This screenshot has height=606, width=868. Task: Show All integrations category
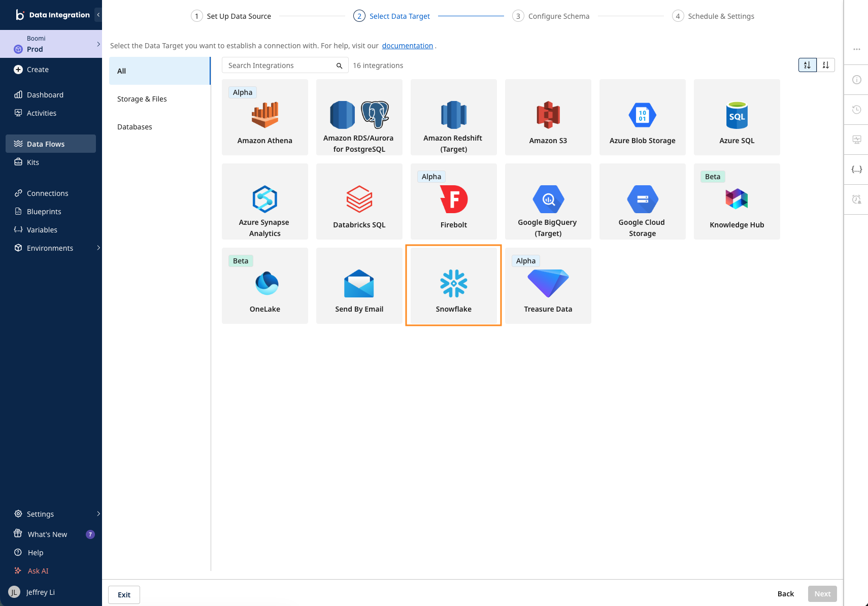coord(160,71)
